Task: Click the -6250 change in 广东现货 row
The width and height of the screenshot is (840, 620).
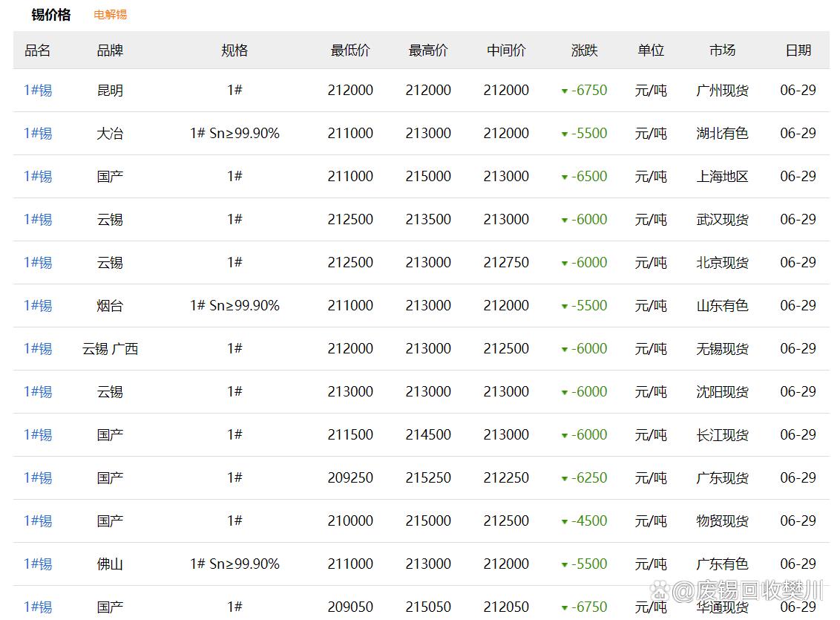Action: pos(588,477)
